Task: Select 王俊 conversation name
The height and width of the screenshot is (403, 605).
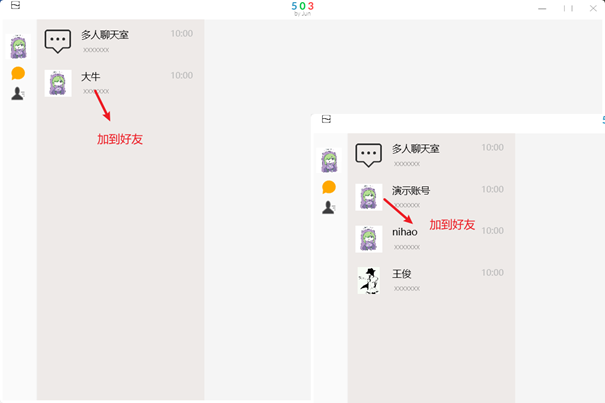Action: tap(402, 274)
